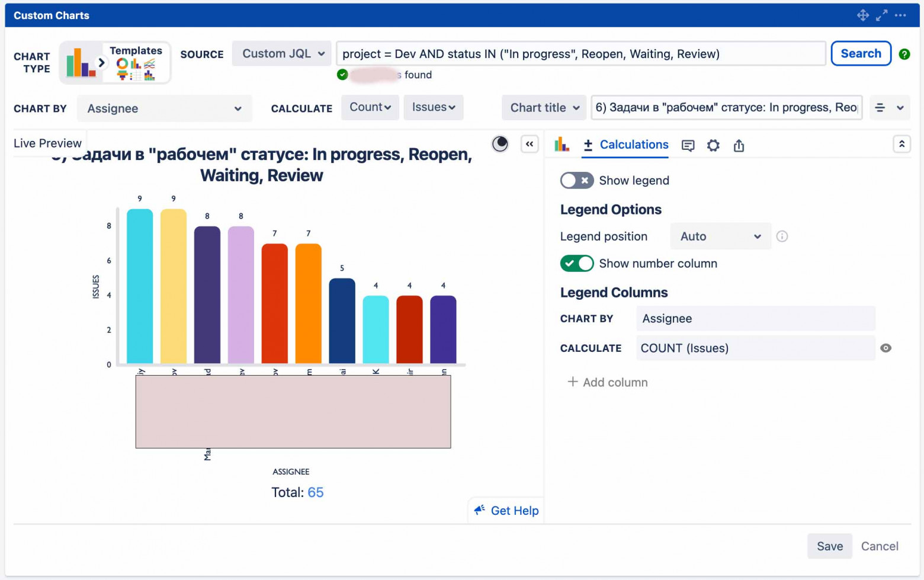Click the move gadget cross-arrows icon
Image resolution: width=924 pixels, height=580 pixels.
[862, 15]
